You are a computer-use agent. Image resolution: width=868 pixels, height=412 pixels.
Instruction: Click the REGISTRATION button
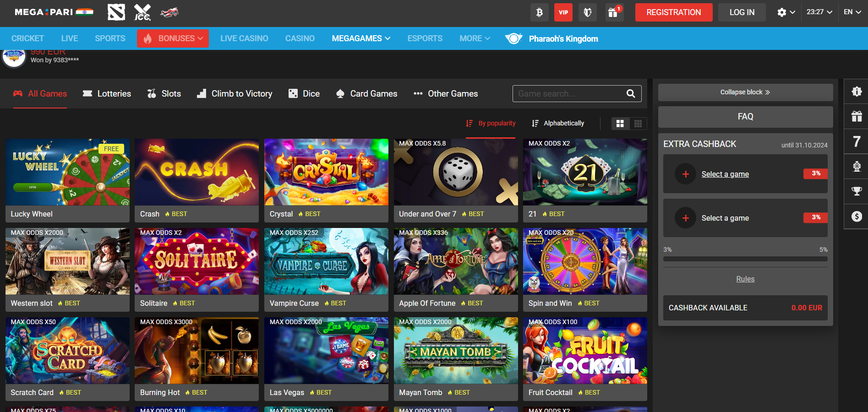[674, 12]
